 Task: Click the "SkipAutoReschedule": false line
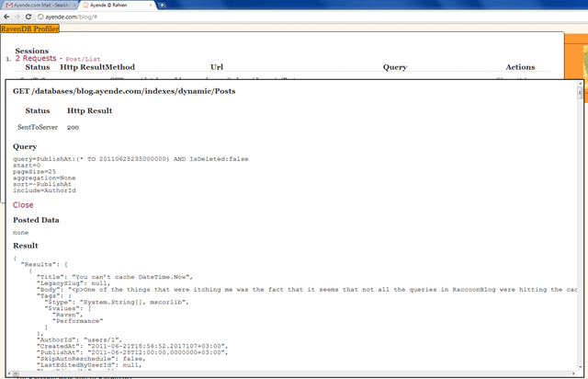(91, 359)
